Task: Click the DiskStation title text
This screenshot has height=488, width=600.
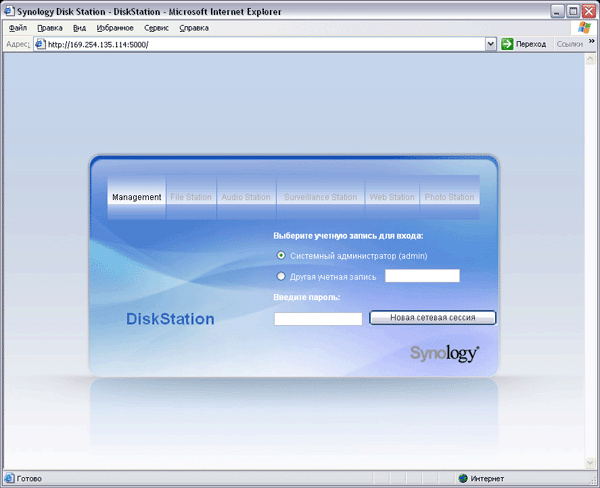Action: point(170,319)
